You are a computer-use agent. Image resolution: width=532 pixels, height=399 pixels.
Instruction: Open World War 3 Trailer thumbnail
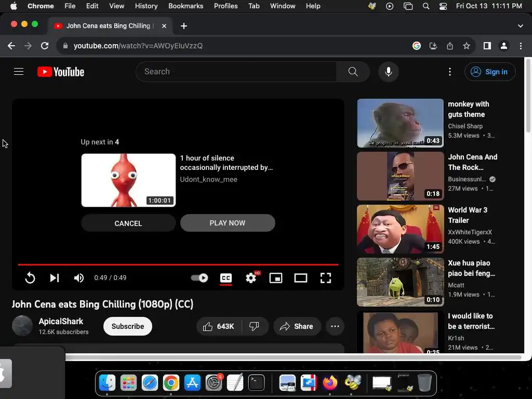(x=401, y=229)
